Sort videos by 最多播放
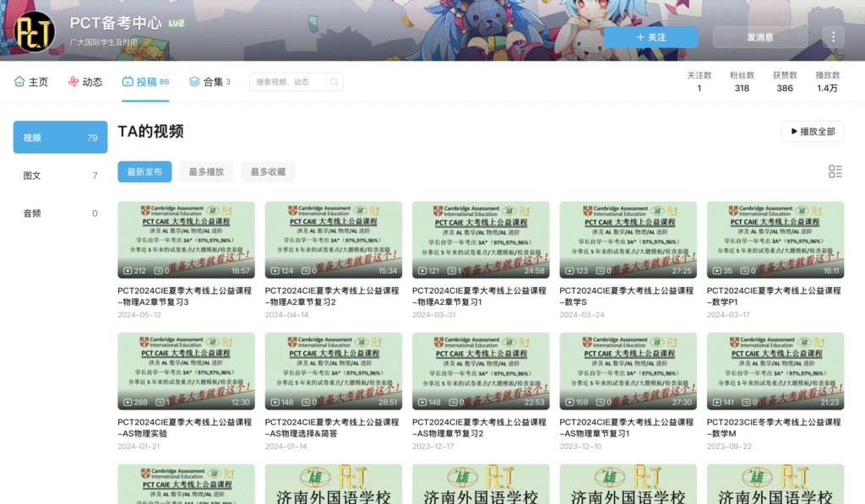865x504 pixels. (206, 171)
